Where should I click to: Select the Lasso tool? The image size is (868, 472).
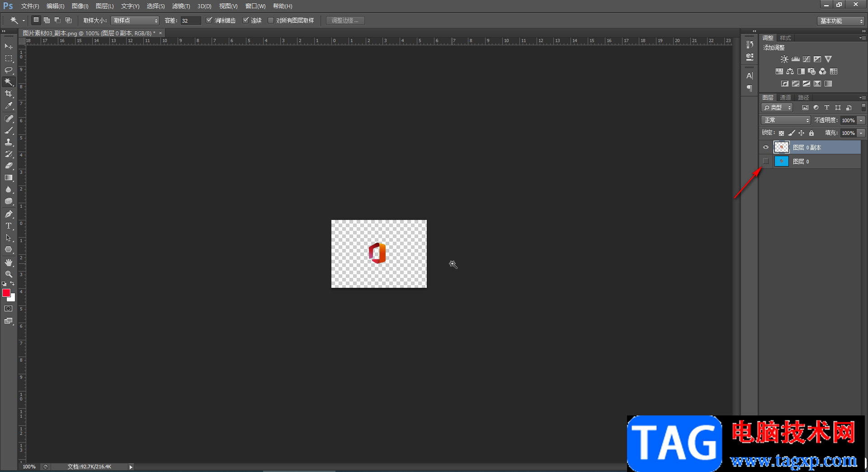pyautogui.click(x=9, y=70)
